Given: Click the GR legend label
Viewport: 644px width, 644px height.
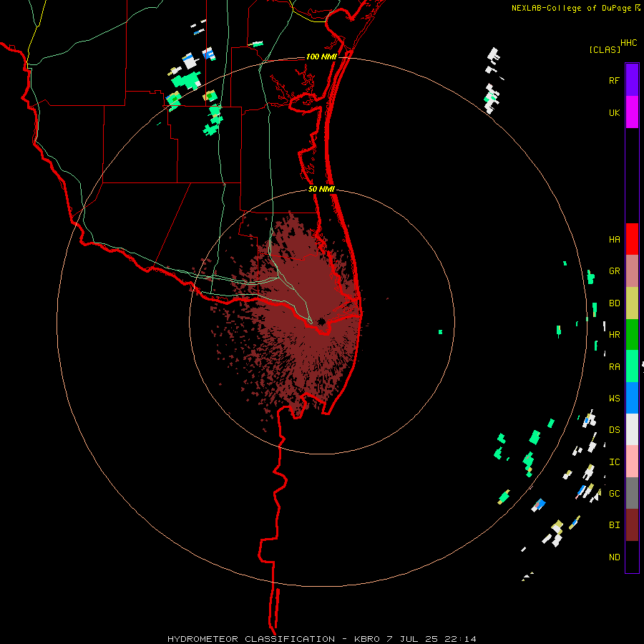Looking at the screenshot, I should click(x=614, y=271).
